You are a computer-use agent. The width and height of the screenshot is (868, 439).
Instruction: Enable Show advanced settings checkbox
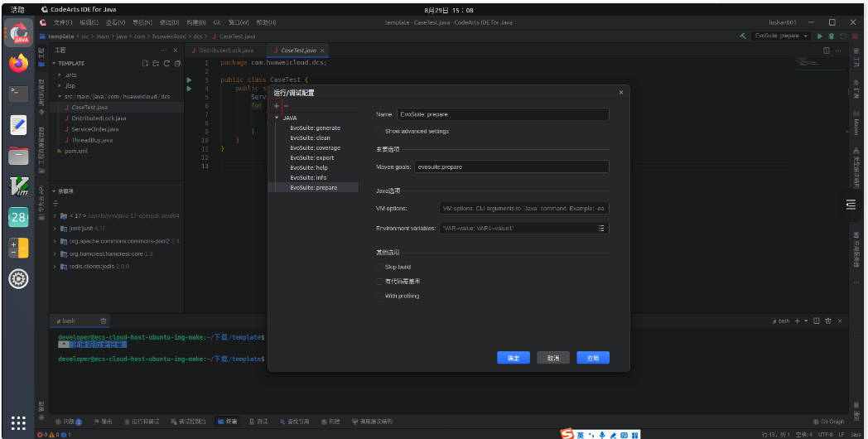(x=379, y=131)
